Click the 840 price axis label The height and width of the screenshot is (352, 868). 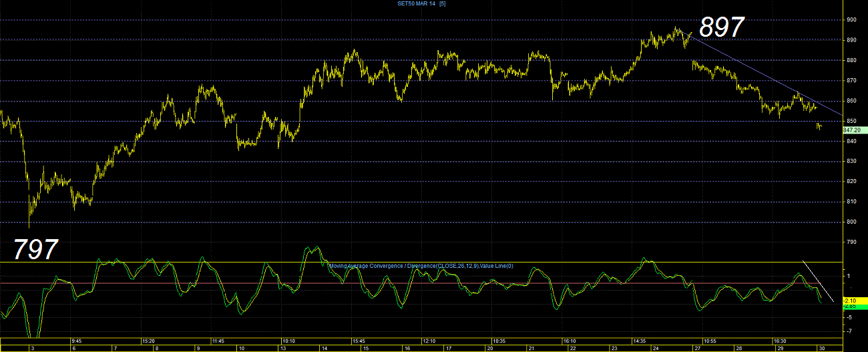point(851,141)
